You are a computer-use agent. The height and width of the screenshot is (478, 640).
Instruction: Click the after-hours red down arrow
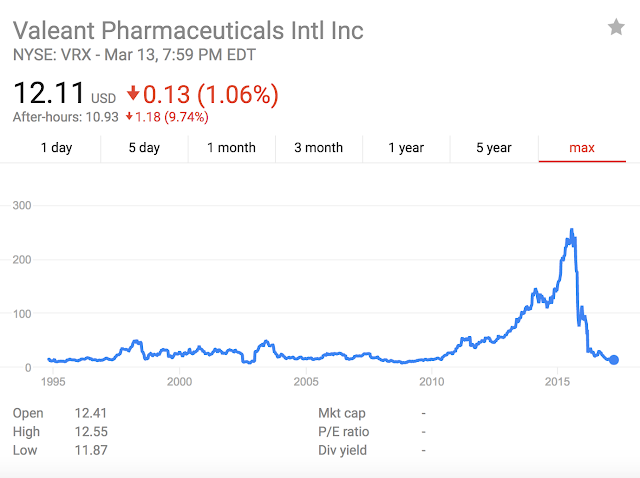(x=129, y=117)
